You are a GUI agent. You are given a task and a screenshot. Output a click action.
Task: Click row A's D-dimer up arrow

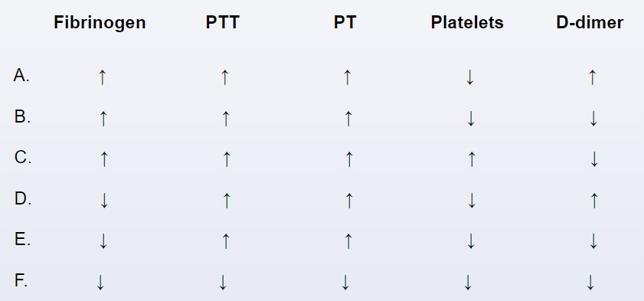pos(592,77)
